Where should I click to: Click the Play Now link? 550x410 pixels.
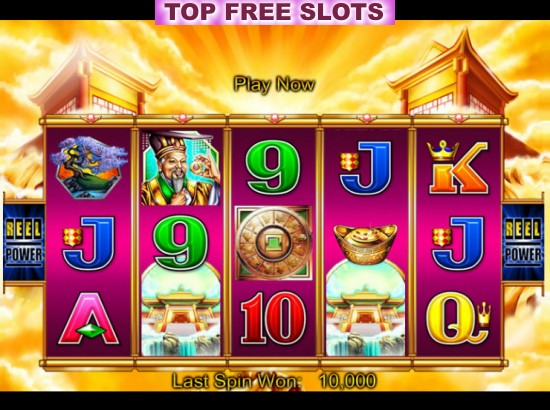coord(274,85)
